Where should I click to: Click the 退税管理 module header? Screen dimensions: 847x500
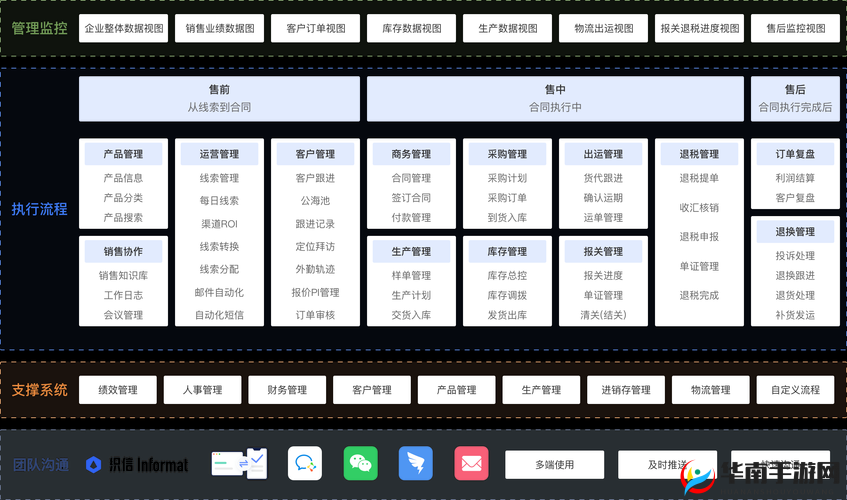click(x=699, y=154)
